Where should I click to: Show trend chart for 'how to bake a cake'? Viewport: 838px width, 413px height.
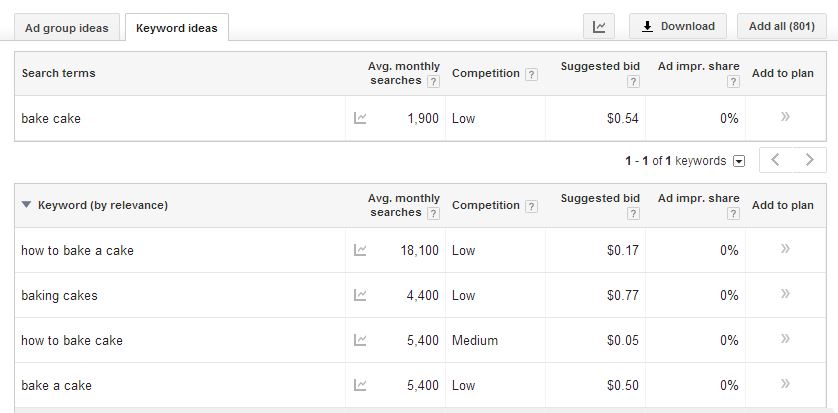click(360, 250)
